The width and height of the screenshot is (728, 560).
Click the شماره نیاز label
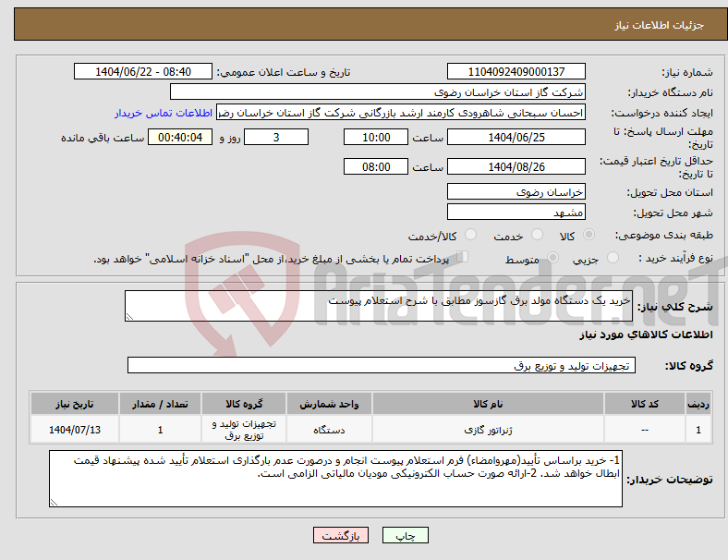[687, 72]
